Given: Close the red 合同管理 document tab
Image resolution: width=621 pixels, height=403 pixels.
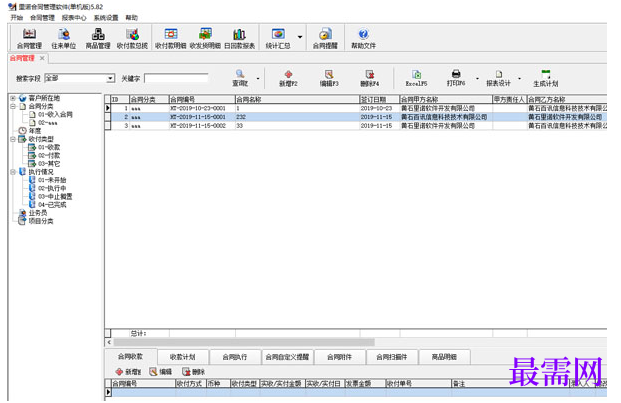Looking at the screenshot, I should [42, 58].
